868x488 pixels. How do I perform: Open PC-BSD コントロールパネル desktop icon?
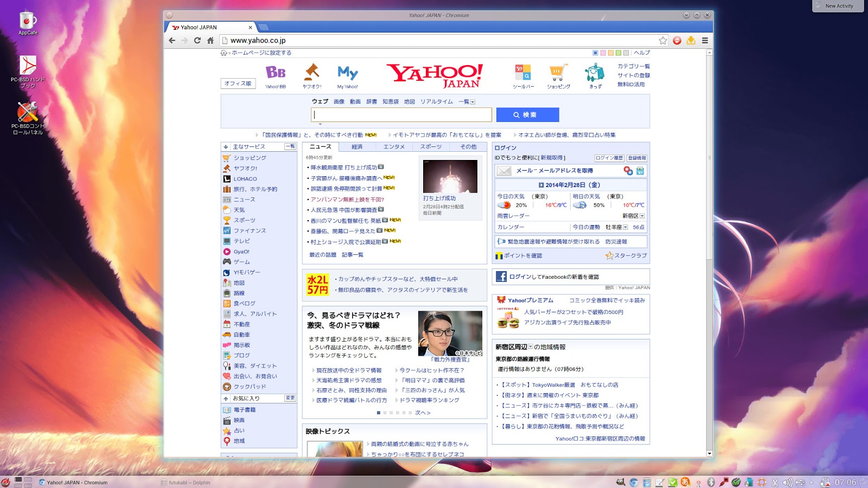pos(28,118)
